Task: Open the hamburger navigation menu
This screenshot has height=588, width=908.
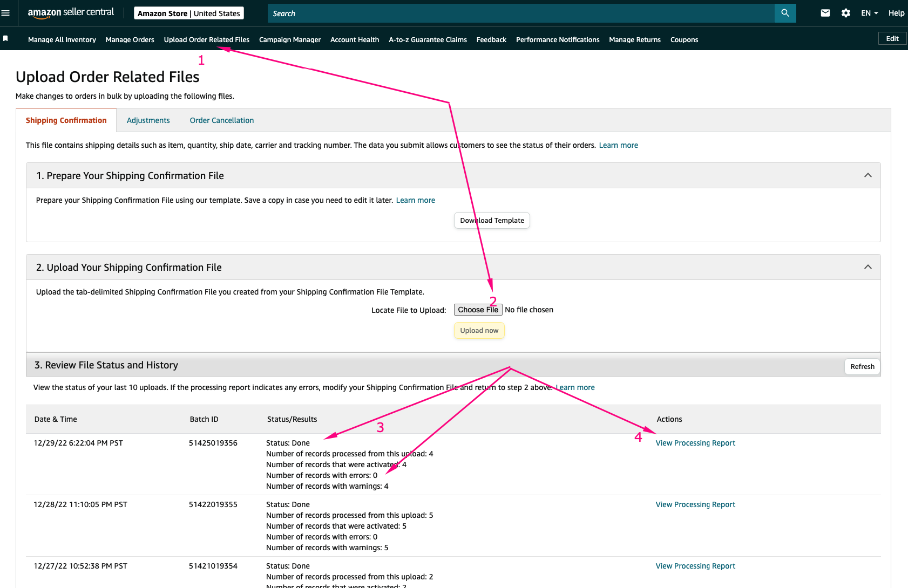Action: [5, 13]
